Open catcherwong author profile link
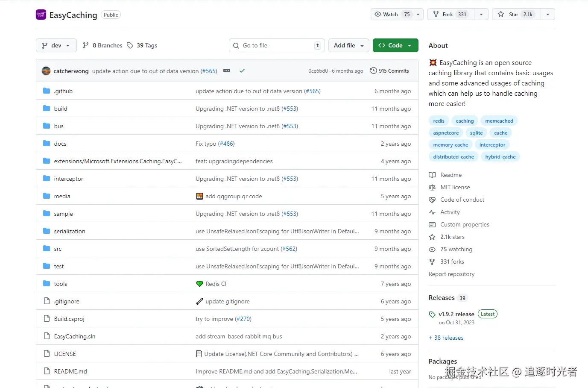588x388 pixels. tap(71, 71)
